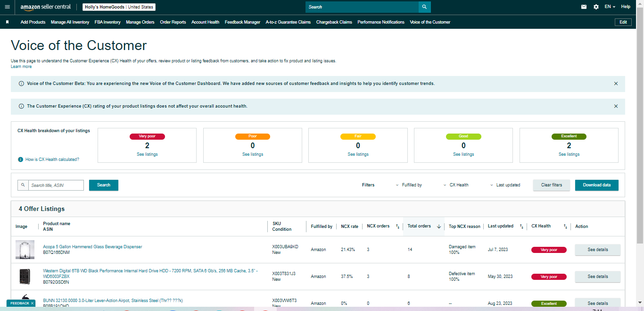See listings under Very poor

tap(147, 154)
